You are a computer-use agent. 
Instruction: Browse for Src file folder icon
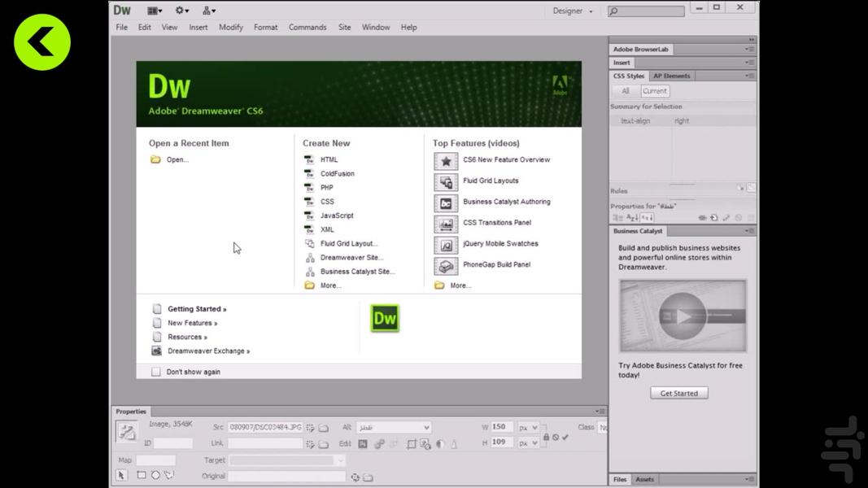[x=324, y=428]
